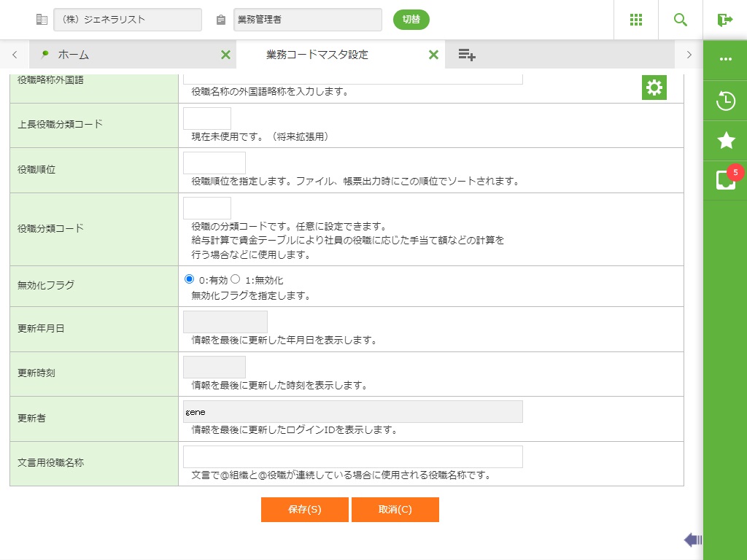Viewport: 747px width, 560px height.
Task: Click the logout door icon
Action: point(724,20)
